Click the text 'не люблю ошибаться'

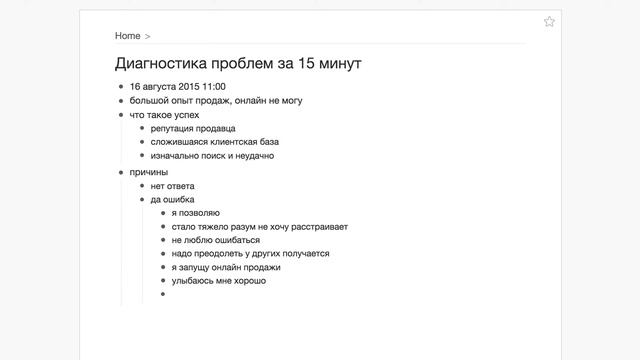(x=216, y=240)
